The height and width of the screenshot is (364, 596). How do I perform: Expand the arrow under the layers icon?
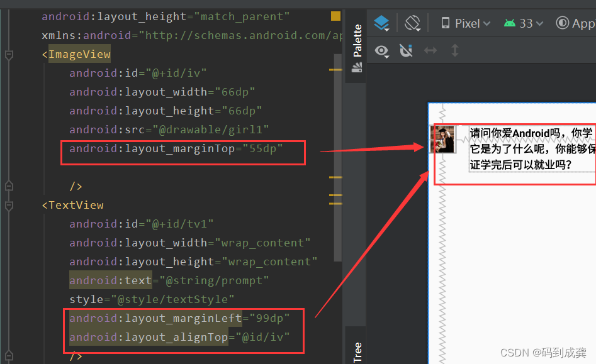(386, 28)
